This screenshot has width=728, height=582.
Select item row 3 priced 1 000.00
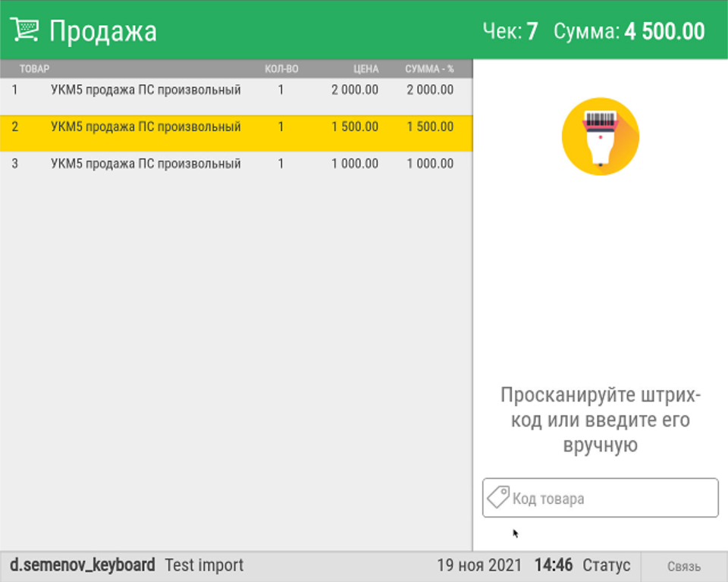tap(237, 170)
